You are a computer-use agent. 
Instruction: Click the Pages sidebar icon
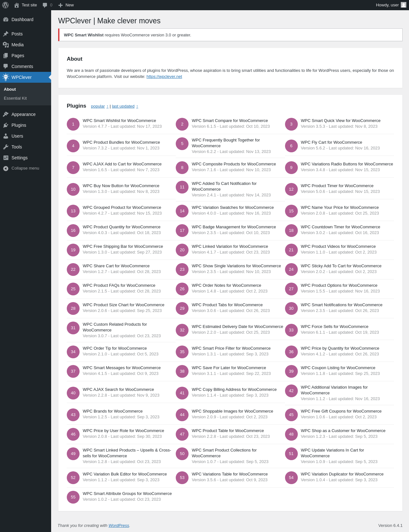pyautogui.click(x=6, y=56)
